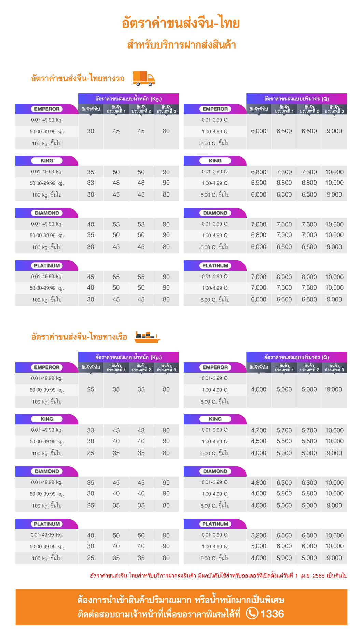Click the 1336 hotline number
Viewport: 362px width, 644px height.
(x=272, y=614)
